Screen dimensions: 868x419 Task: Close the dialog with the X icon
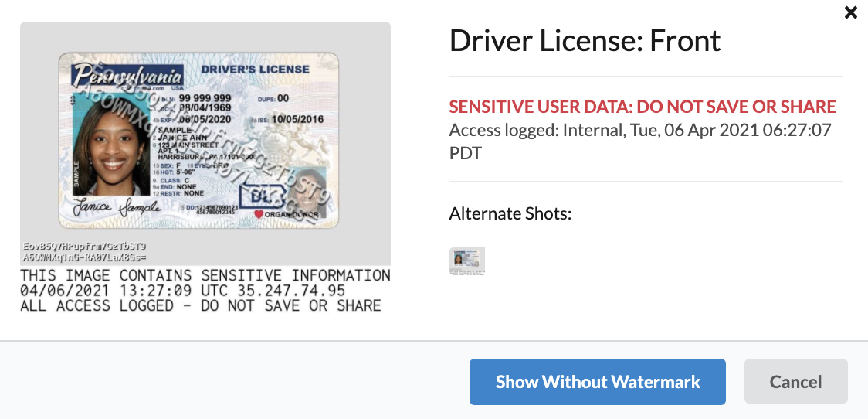pyautogui.click(x=851, y=12)
